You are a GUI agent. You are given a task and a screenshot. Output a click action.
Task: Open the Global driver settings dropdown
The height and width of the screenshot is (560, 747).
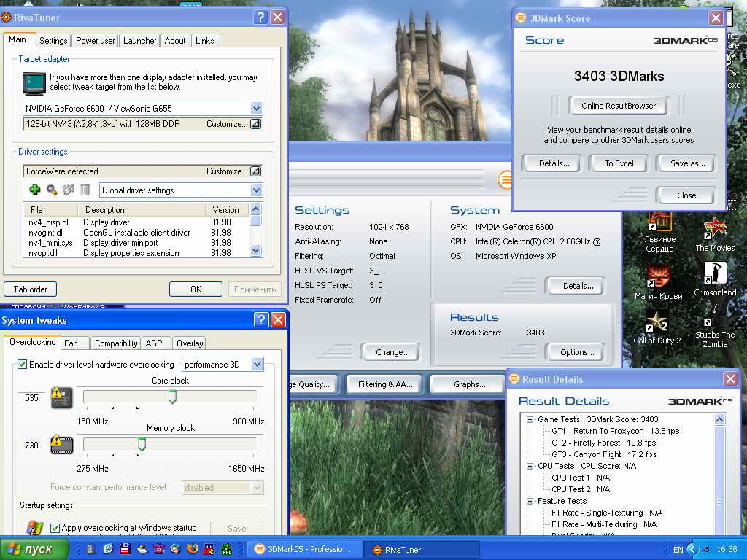tap(256, 190)
